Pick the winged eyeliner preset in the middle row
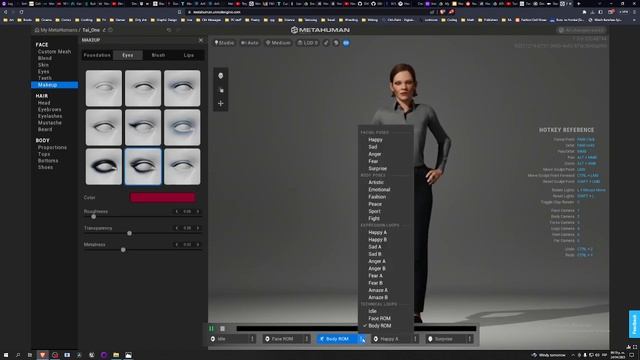The image size is (640, 360). (x=143, y=127)
